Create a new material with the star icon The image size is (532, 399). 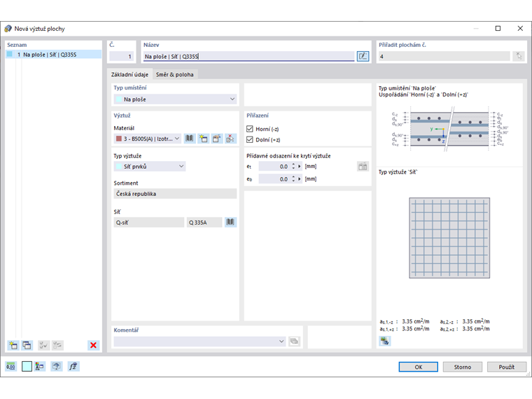[203, 139]
